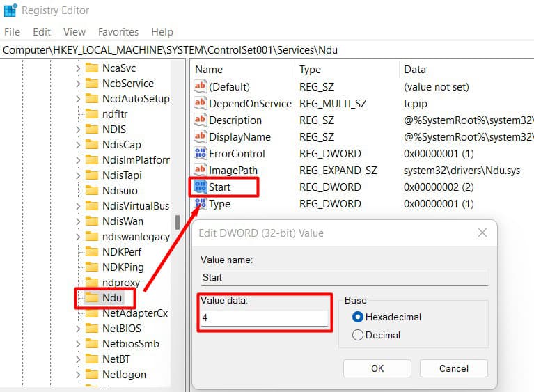Cancel the Edit DWORD dialog
This screenshot has width=534, height=392.
pos(454,368)
